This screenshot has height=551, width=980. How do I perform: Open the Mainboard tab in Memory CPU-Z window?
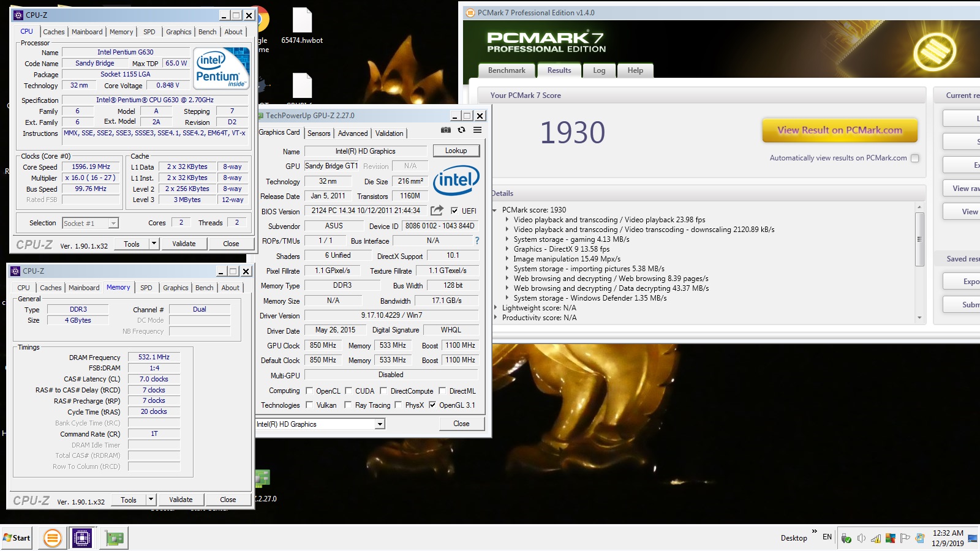click(84, 288)
